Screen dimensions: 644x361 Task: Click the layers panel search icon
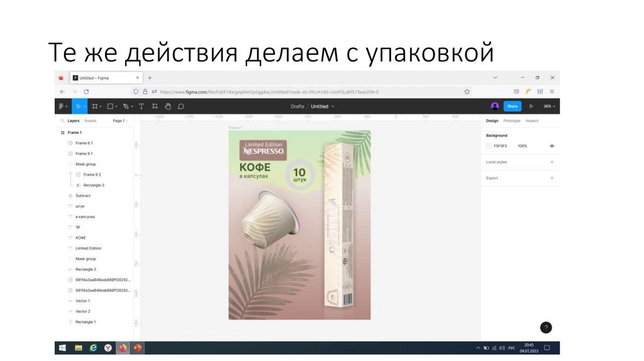[62, 121]
